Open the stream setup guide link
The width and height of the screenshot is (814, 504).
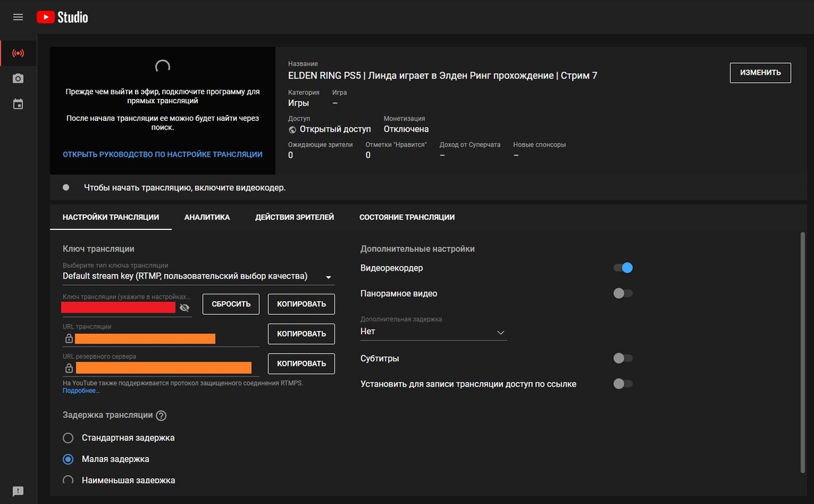click(x=163, y=155)
